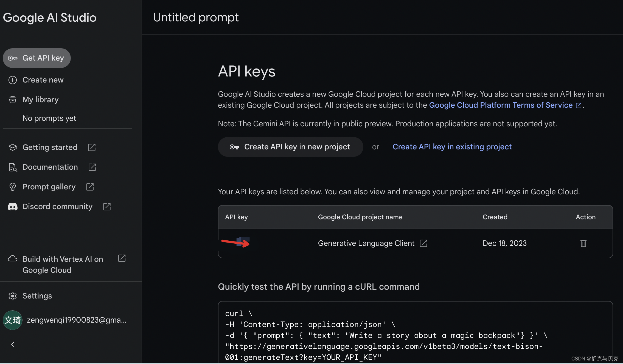Viewport: 623px width, 364px height.
Task: Open Create new prompt option
Action: coord(43,80)
